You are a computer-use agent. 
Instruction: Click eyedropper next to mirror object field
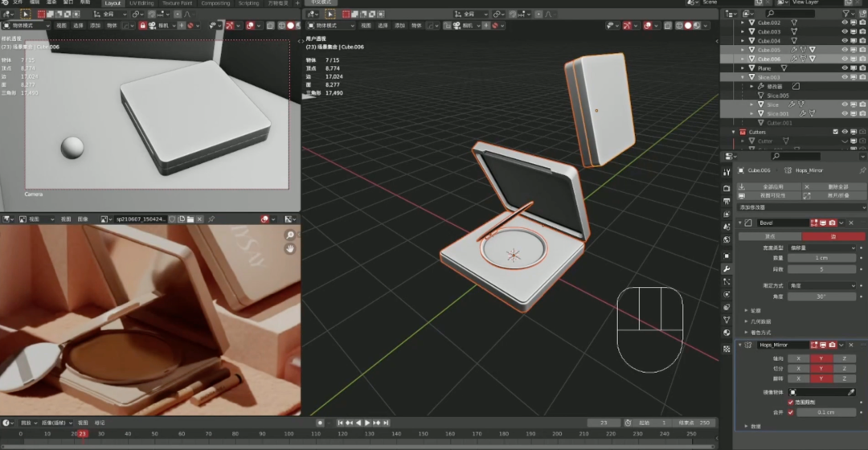pos(851,392)
